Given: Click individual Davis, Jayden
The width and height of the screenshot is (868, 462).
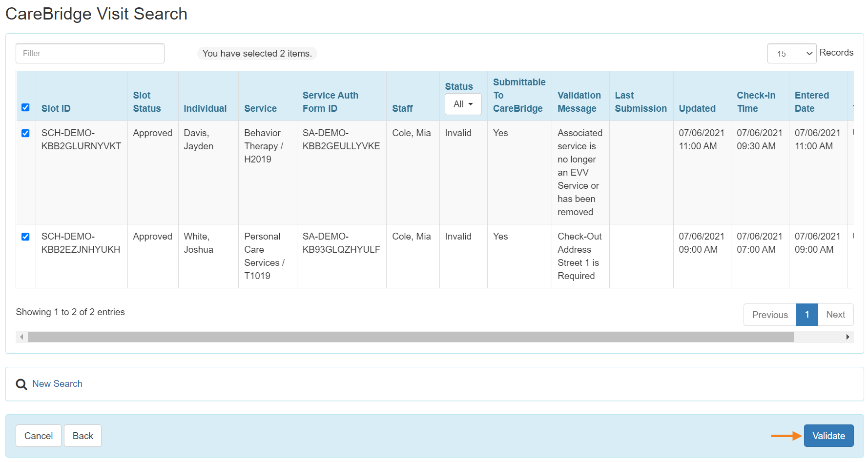Looking at the screenshot, I should point(198,140).
